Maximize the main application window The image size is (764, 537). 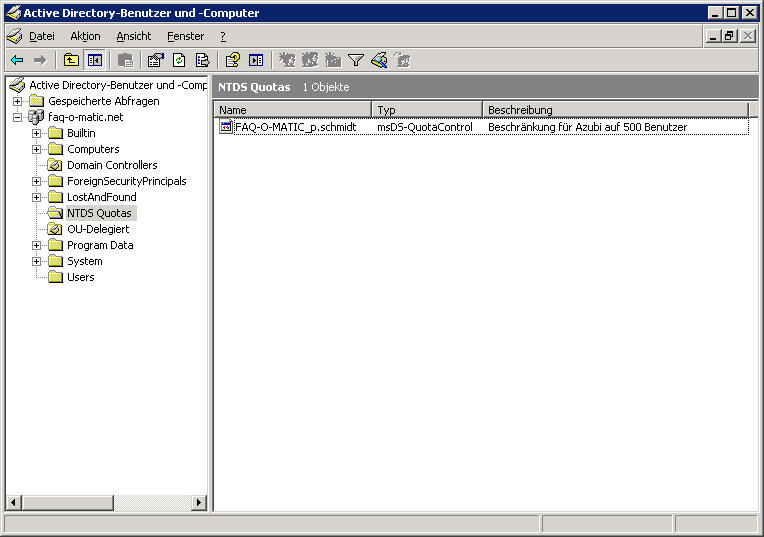pyautogui.click(x=731, y=13)
